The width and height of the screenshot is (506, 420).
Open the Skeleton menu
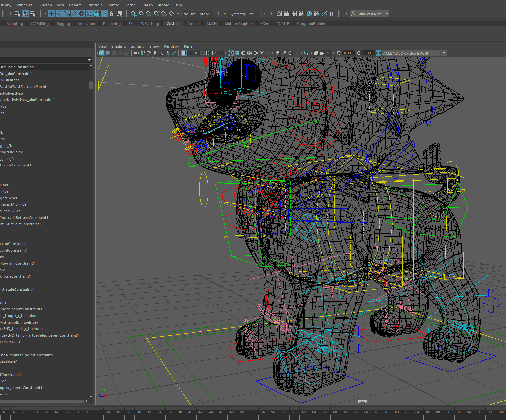(x=44, y=5)
